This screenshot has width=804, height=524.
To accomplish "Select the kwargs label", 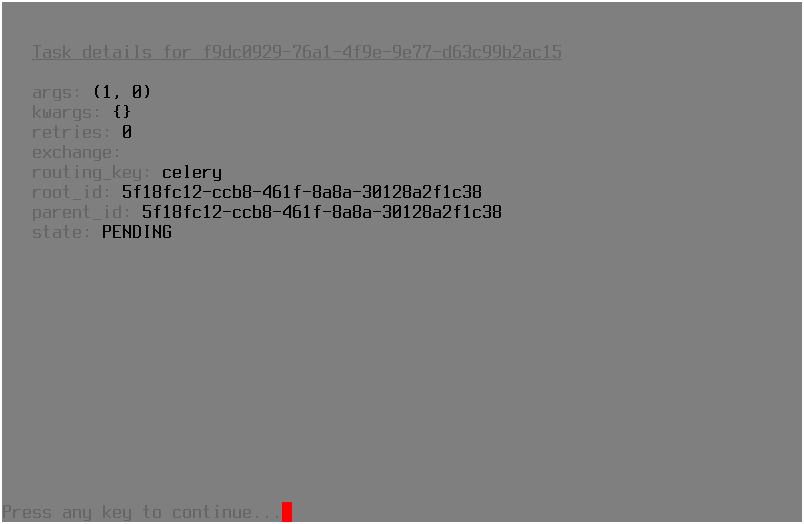I will (66, 112).
